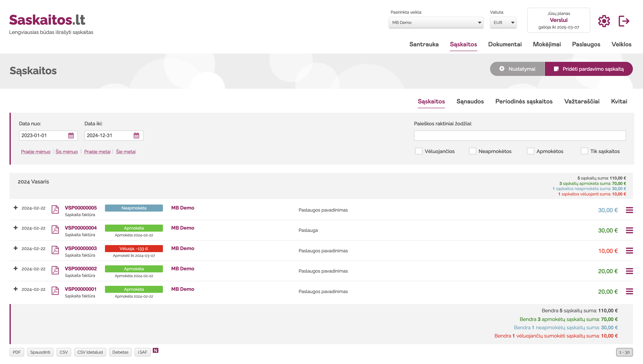Focus the Paieškos raktiniai žodžiai field

pos(520,135)
